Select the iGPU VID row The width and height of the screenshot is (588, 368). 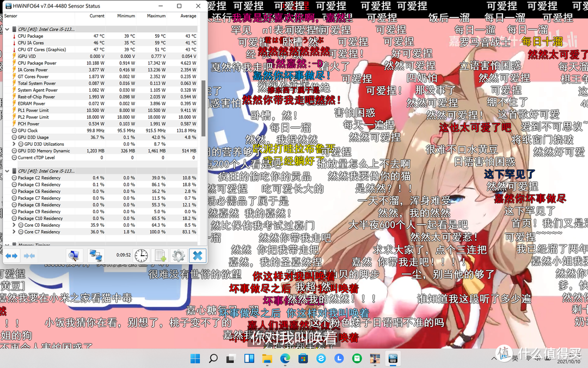click(101, 56)
